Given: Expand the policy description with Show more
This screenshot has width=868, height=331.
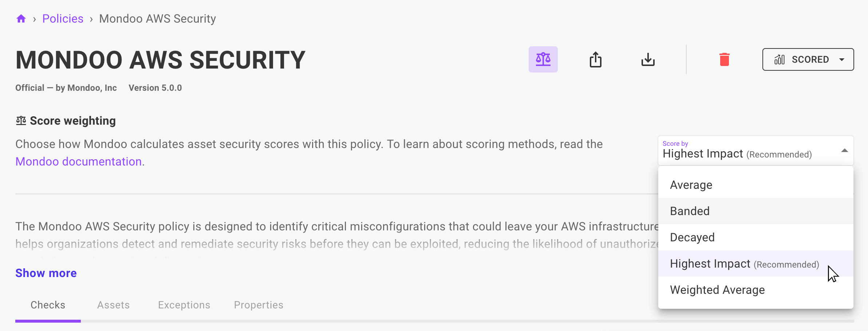Looking at the screenshot, I should [46, 273].
